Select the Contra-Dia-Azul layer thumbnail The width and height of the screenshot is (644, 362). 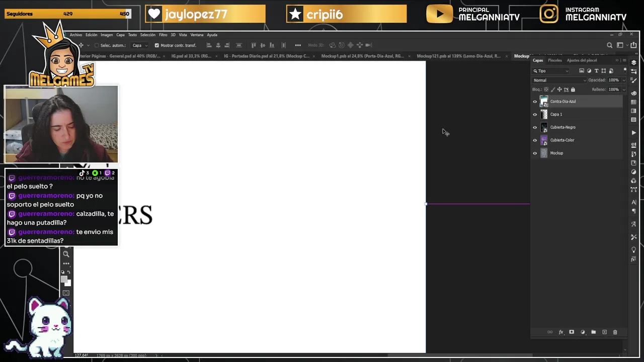coord(544,102)
